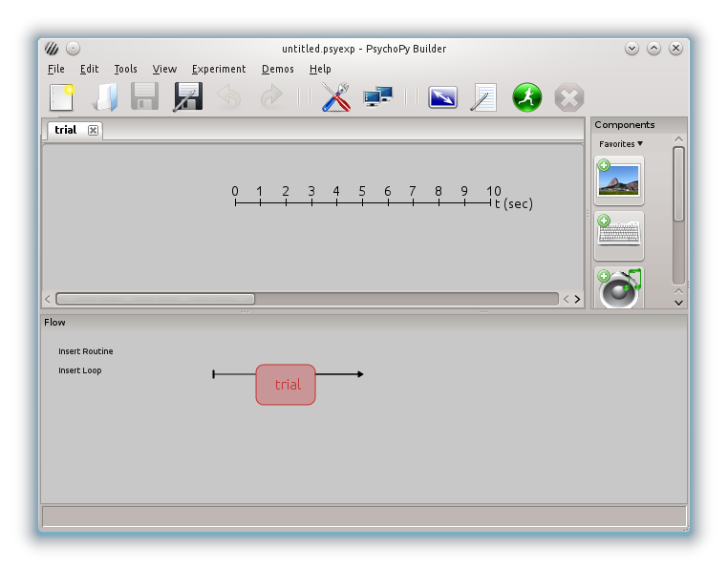
Task: Select the trial box in Flow
Action: [x=286, y=385]
